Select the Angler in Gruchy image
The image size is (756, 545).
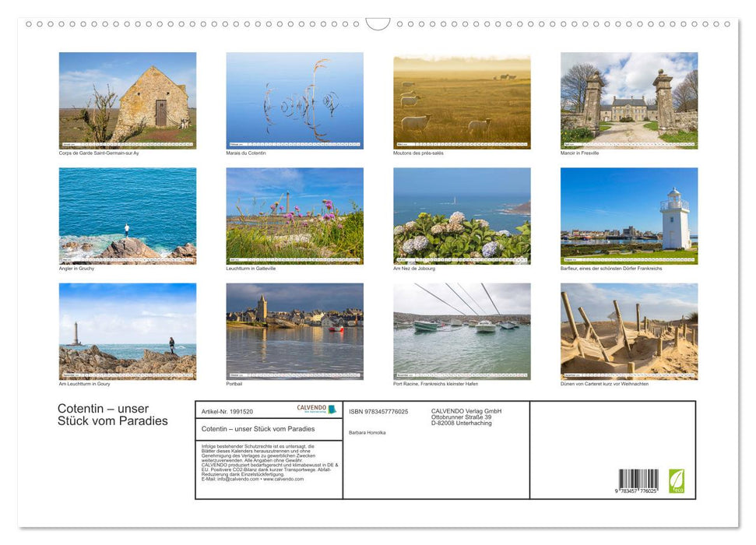tap(128, 216)
